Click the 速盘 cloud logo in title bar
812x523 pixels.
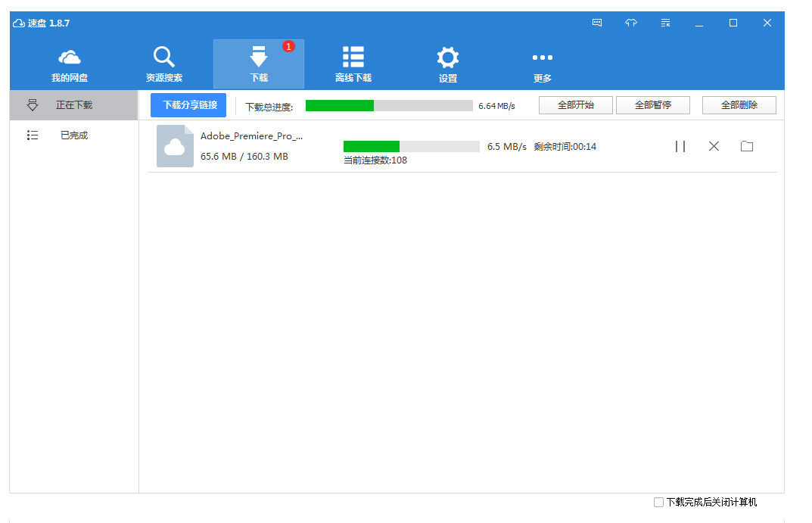19,23
